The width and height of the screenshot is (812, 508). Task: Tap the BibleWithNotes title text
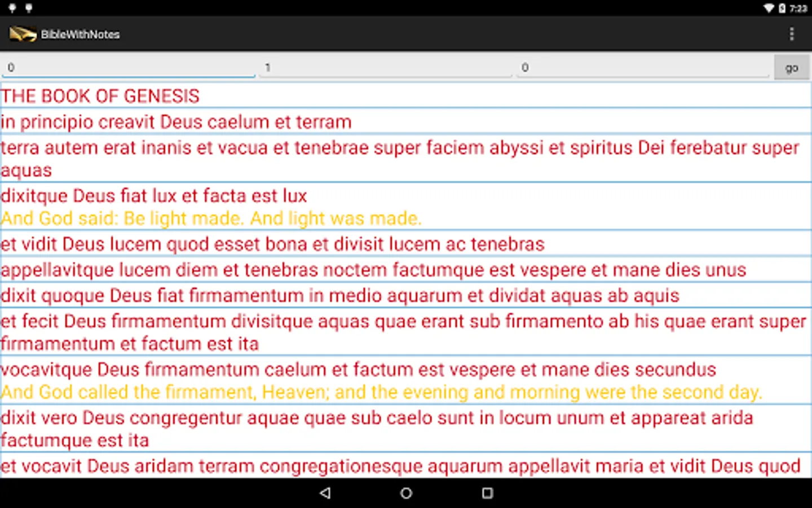(80, 34)
